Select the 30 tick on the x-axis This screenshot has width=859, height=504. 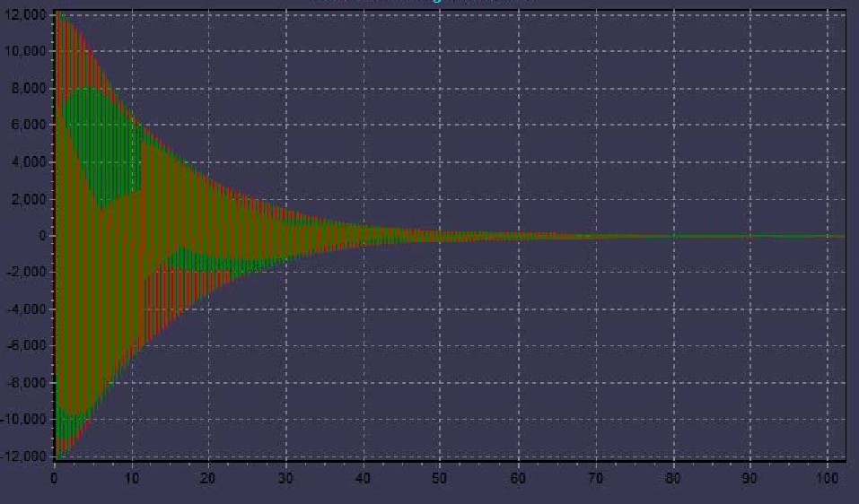pos(286,478)
